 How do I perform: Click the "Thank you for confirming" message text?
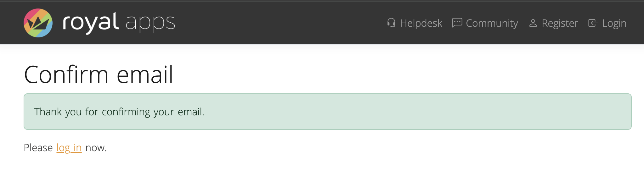(x=119, y=112)
